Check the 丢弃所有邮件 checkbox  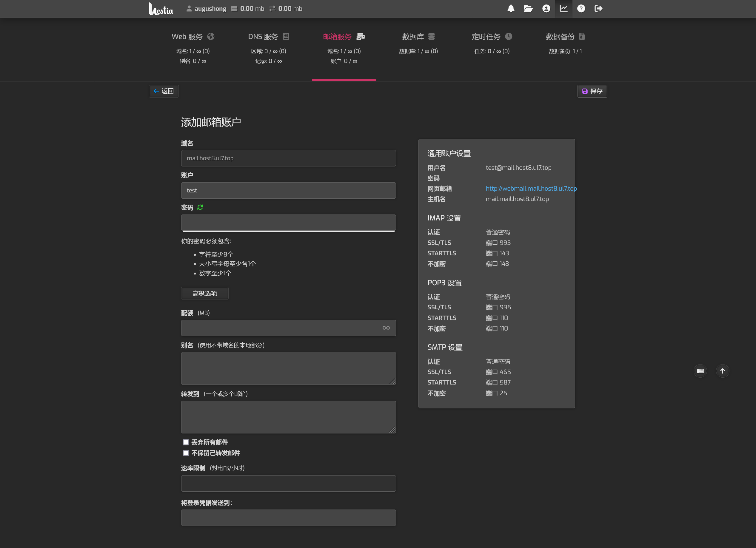[x=186, y=442]
